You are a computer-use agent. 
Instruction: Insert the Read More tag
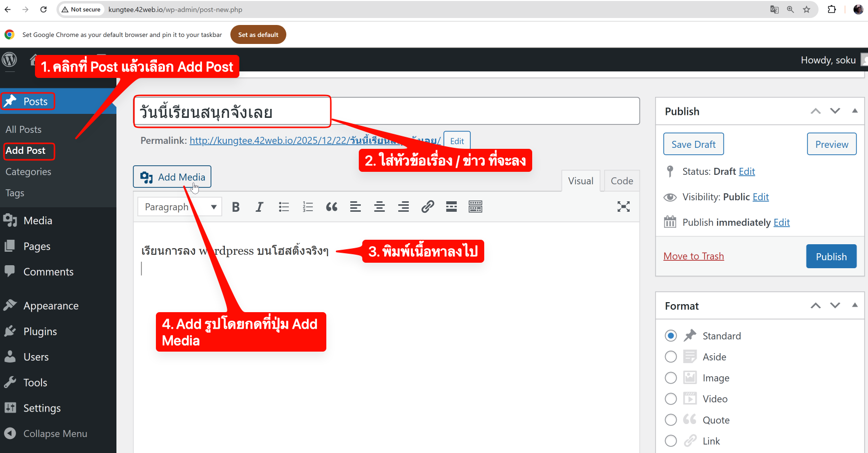pyautogui.click(x=451, y=207)
